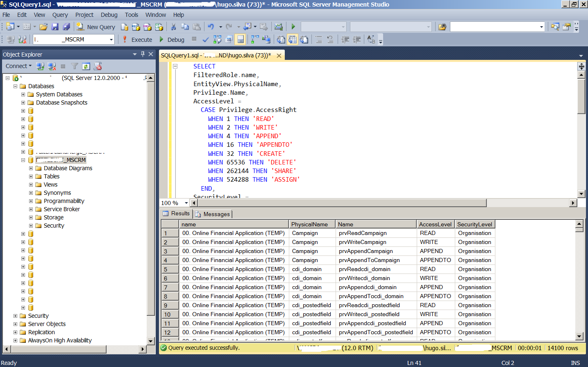Open a file with the folder icon

click(43, 27)
